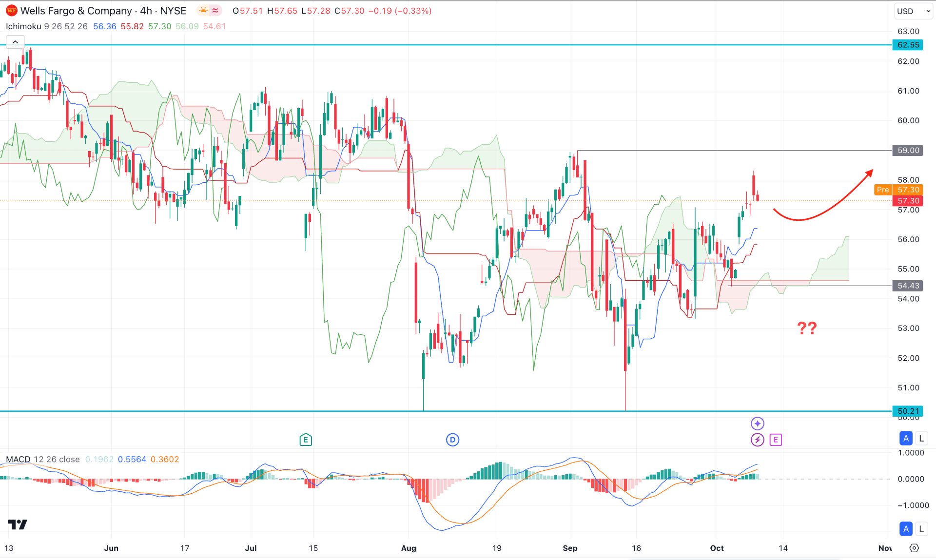Open the earnings E marker near July 15

pyautogui.click(x=306, y=440)
